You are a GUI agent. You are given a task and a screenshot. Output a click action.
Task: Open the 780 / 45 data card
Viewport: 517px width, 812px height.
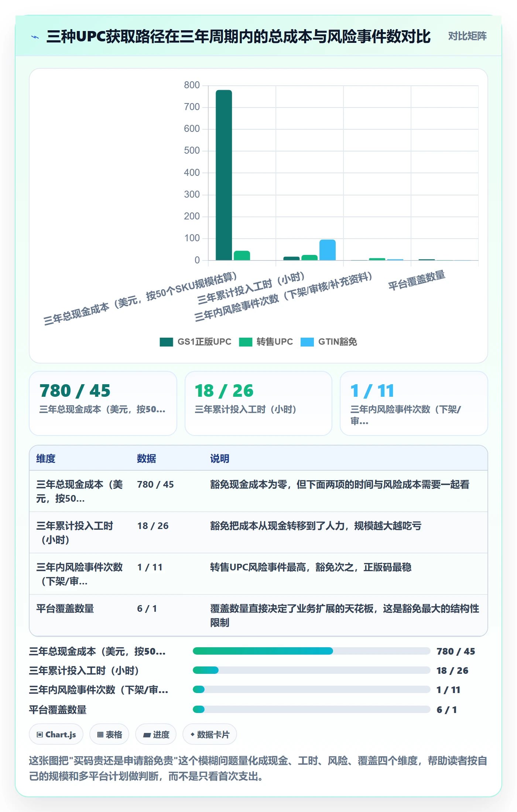(103, 403)
